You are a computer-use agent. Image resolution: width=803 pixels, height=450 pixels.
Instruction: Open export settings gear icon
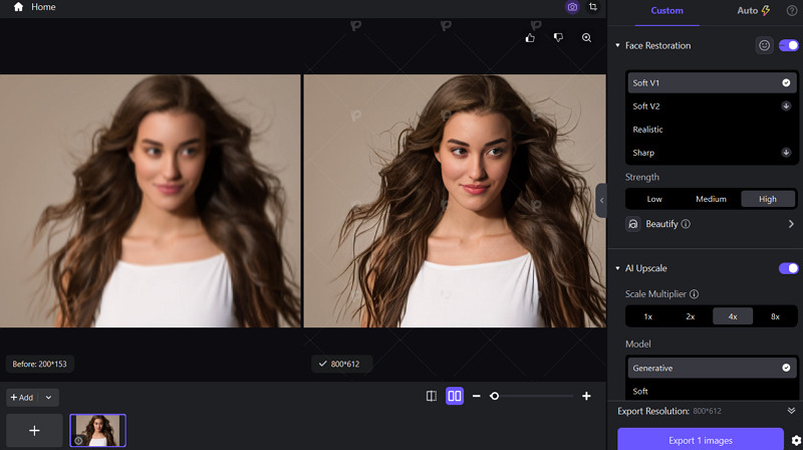tap(796, 441)
